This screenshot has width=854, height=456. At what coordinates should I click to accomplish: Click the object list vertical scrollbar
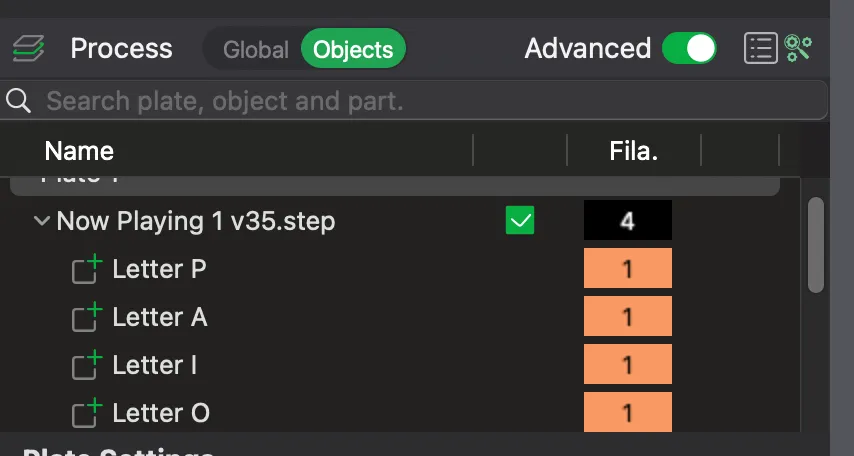[x=816, y=245]
